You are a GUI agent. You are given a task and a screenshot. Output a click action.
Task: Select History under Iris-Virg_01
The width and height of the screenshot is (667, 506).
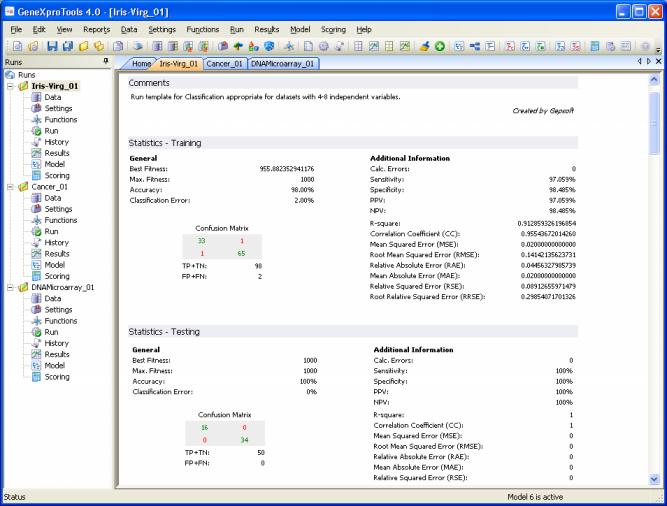[57, 142]
